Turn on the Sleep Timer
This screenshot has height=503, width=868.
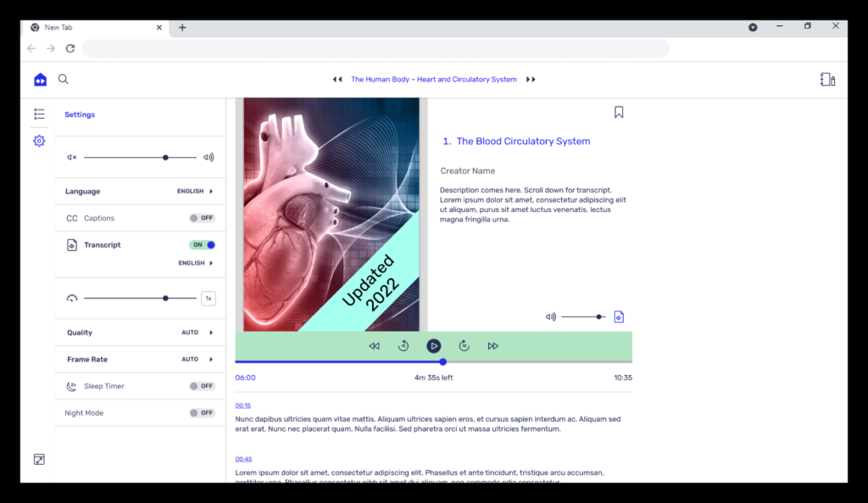point(202,386)
